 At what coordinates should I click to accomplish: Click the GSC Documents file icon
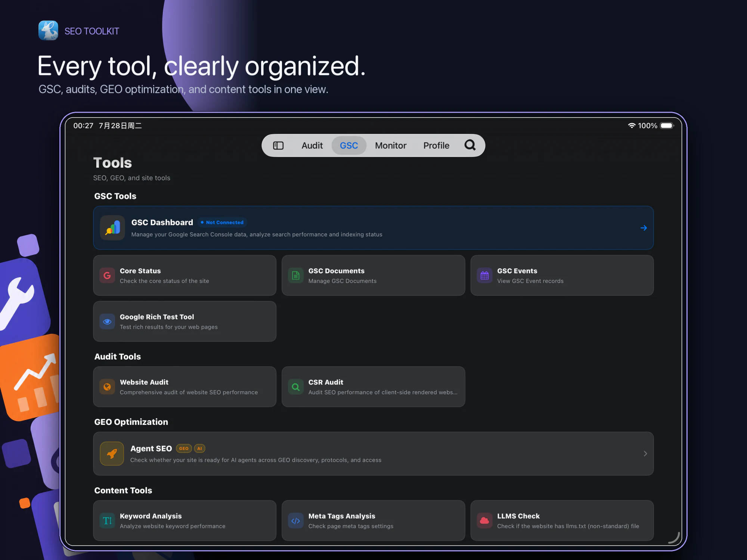click(296, 276)
